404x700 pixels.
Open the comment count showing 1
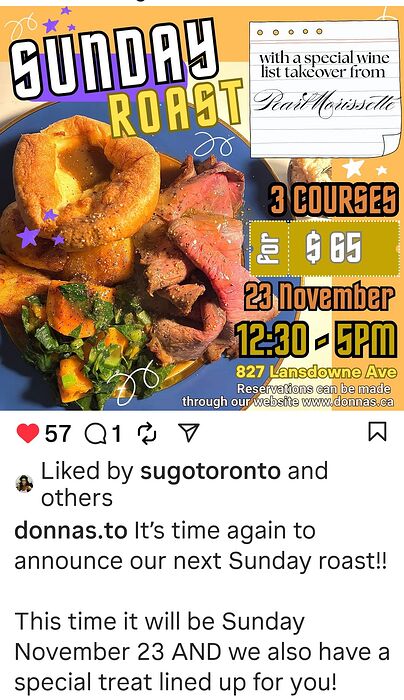[116, 433]
